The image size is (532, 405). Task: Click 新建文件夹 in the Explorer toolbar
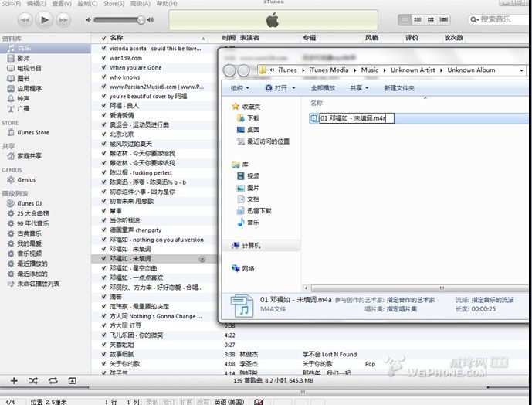pyautogui.click(x=399, y=88)
